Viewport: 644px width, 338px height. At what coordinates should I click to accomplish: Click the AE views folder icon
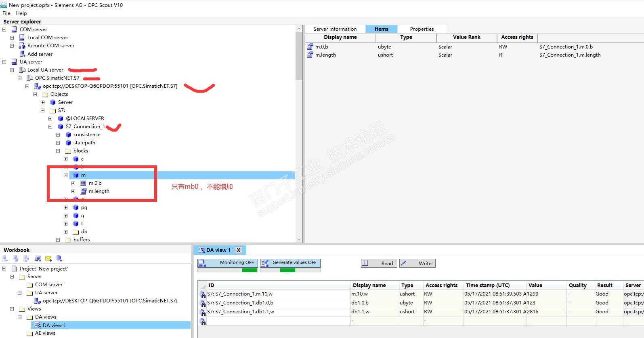pyautogui.click(x=30, y=333)
